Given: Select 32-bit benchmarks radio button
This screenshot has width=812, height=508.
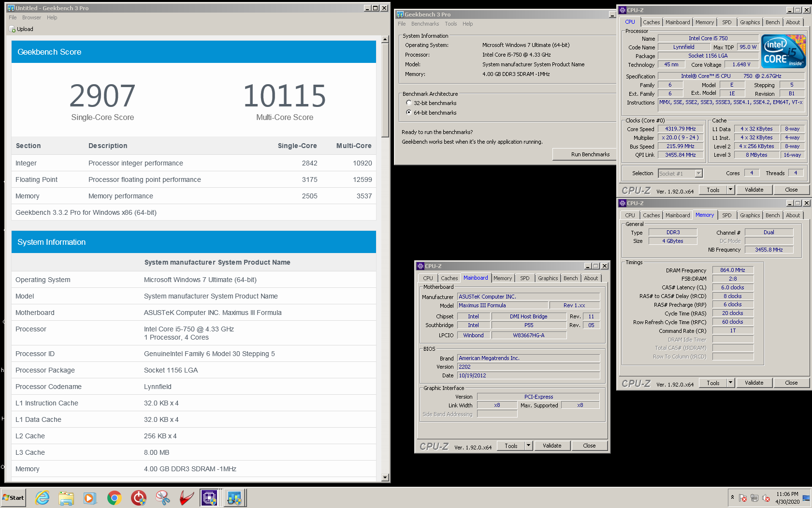Looking at the screenshot, I should [409, 103].
